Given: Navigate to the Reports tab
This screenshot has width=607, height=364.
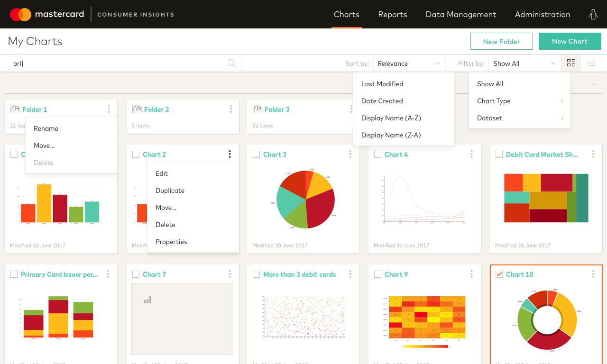Looking at the screenshot, I should click(x=392, y=14).
